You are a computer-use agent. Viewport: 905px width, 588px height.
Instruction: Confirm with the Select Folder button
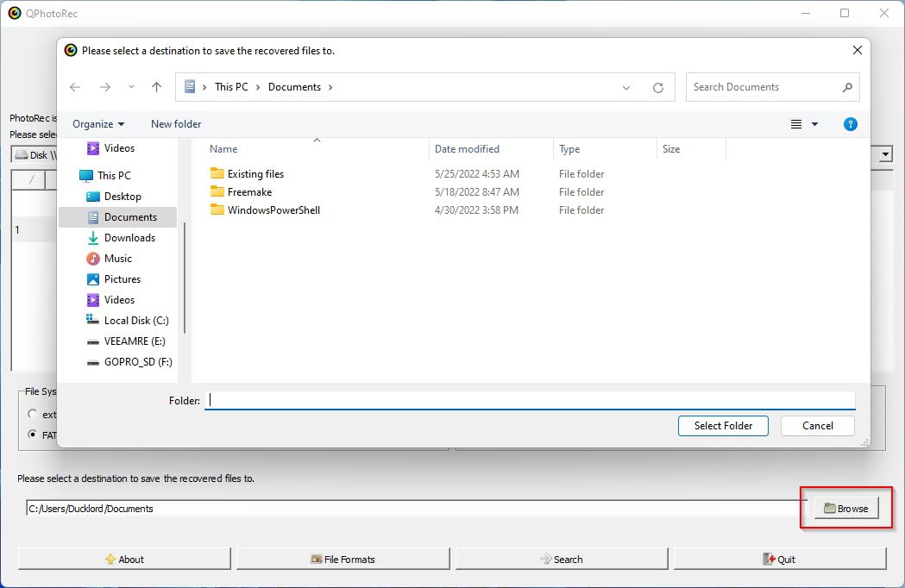point(723,426)
